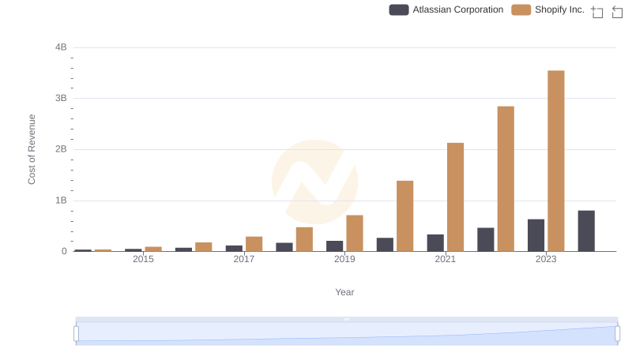Click the right handle of the range slider
The height and width of the screenshot is (364, 632).
point(618,334)
